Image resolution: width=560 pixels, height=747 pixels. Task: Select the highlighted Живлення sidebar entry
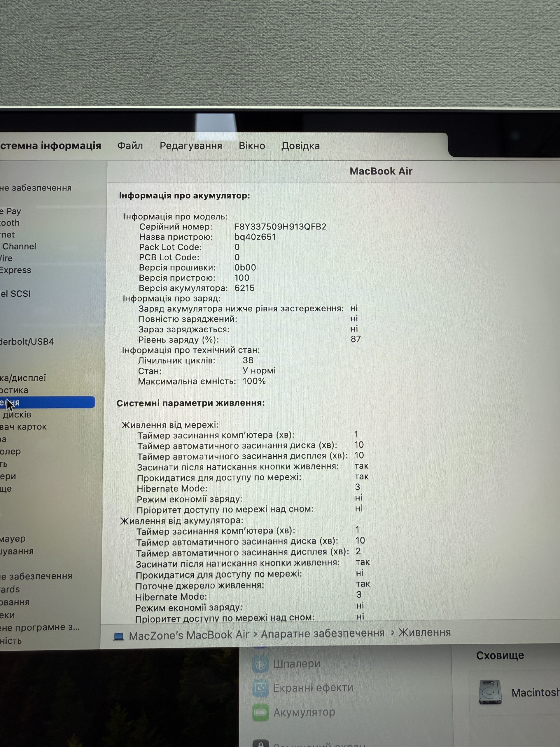pyautogui.click(x=47, y=402)
